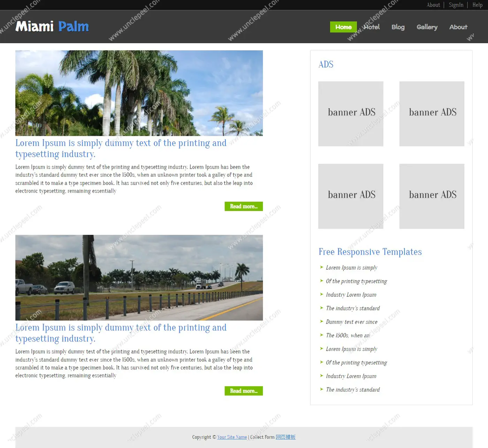Click the 'Free Responsive Templates' heading
This screenshot has height=448, width=488.
tap(370, 252)
